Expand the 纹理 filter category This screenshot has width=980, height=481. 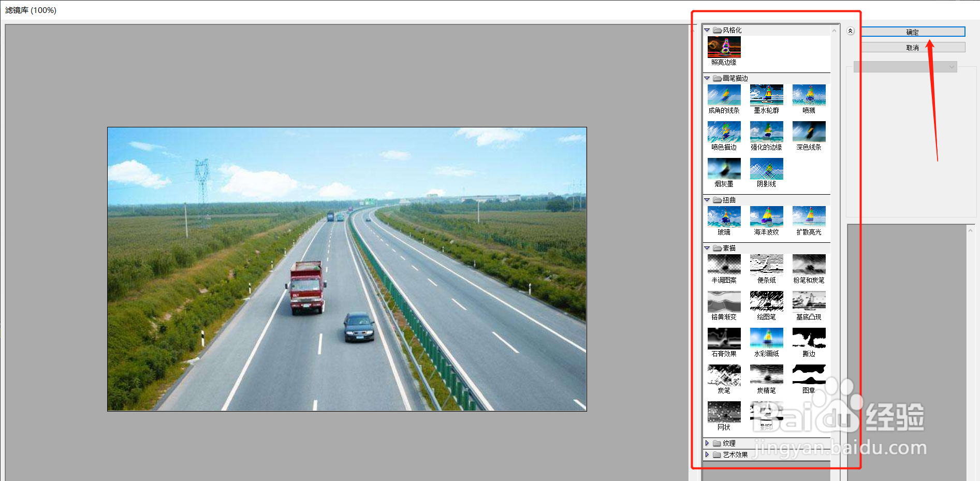tap(707, 443)
